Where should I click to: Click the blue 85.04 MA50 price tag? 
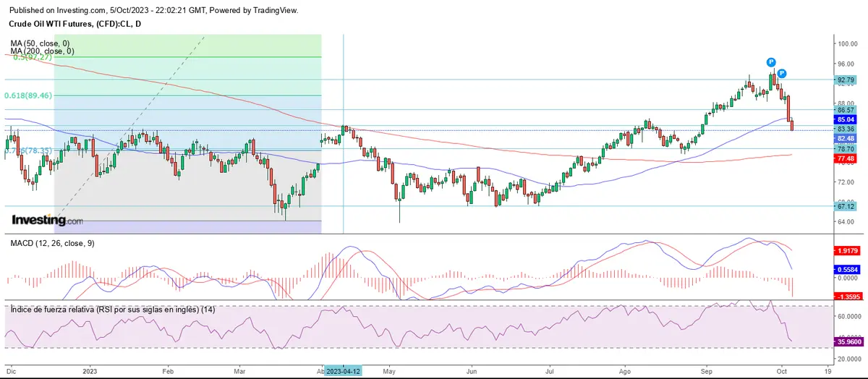pyautogui.click(x=846, y=119)
